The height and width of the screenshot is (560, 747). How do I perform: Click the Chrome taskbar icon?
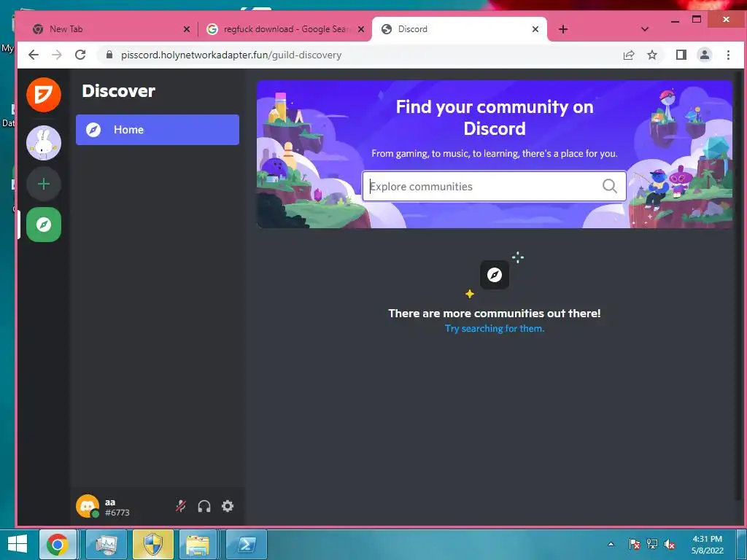[x=58, y=544]
